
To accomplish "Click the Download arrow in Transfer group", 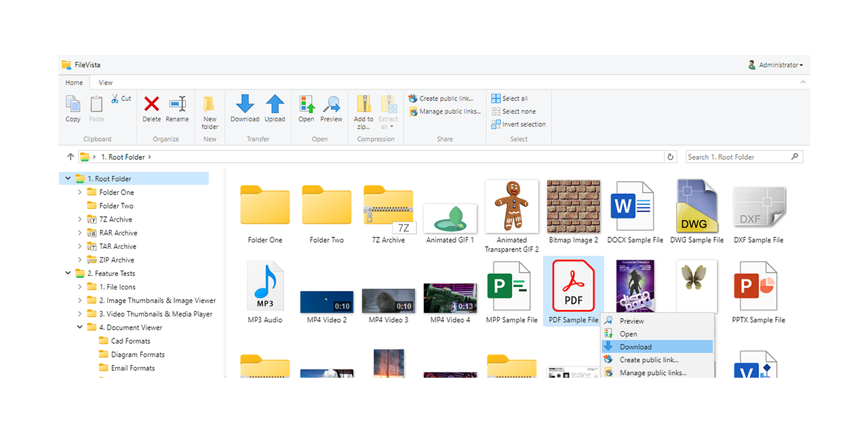I will (245, 105).
